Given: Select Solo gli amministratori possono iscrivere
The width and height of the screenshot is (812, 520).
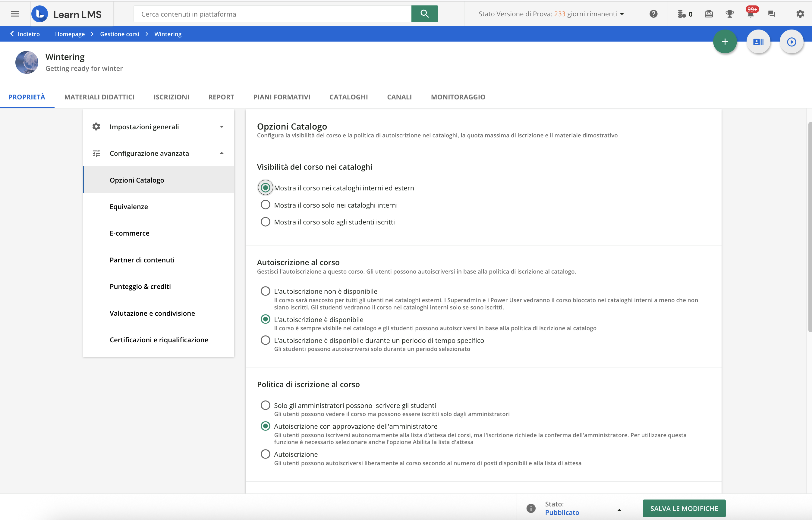Looking at the screenshot, I should point(266,405).
